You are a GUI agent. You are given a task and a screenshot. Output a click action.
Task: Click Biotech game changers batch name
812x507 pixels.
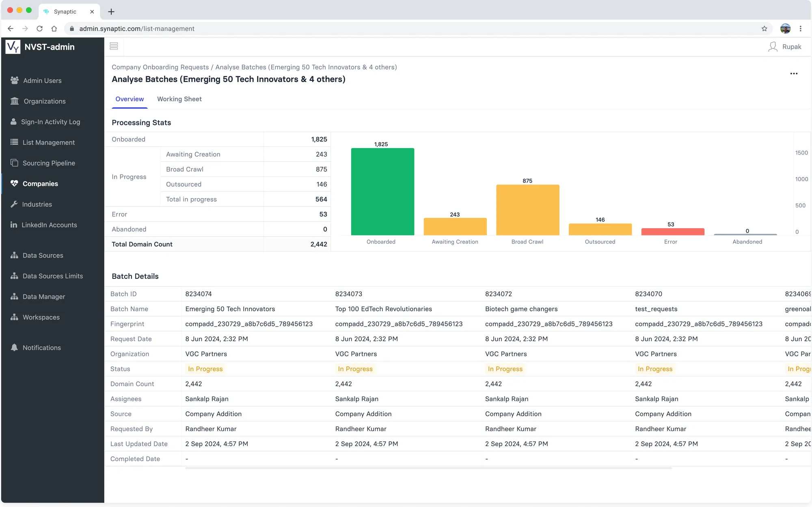[521, 309]
